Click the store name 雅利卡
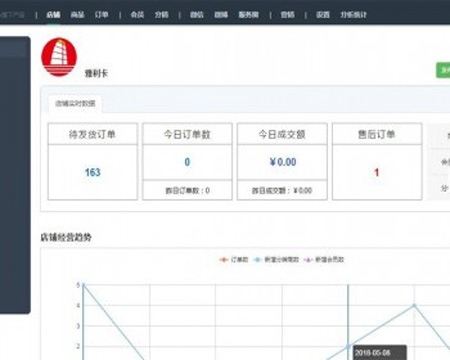Image resolution: width=450 pixels, height=360 pixels. 96,73
